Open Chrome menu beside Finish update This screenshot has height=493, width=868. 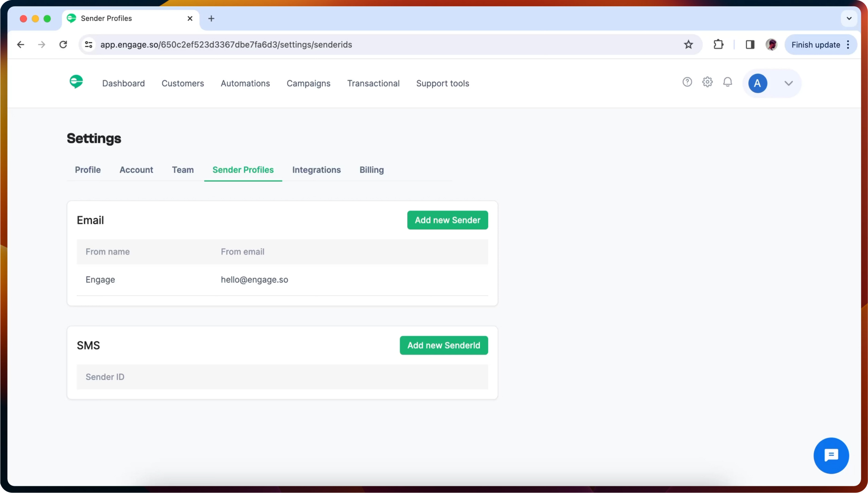(848, 44)
